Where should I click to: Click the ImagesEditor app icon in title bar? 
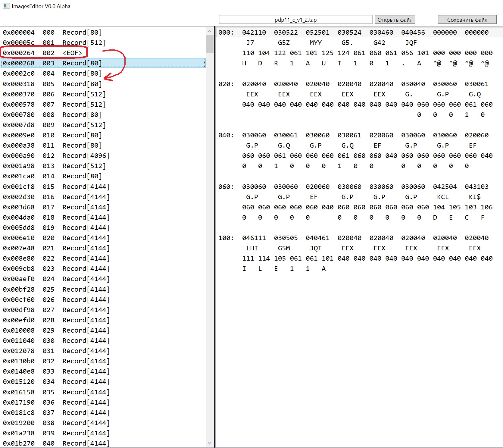point(6,6)
